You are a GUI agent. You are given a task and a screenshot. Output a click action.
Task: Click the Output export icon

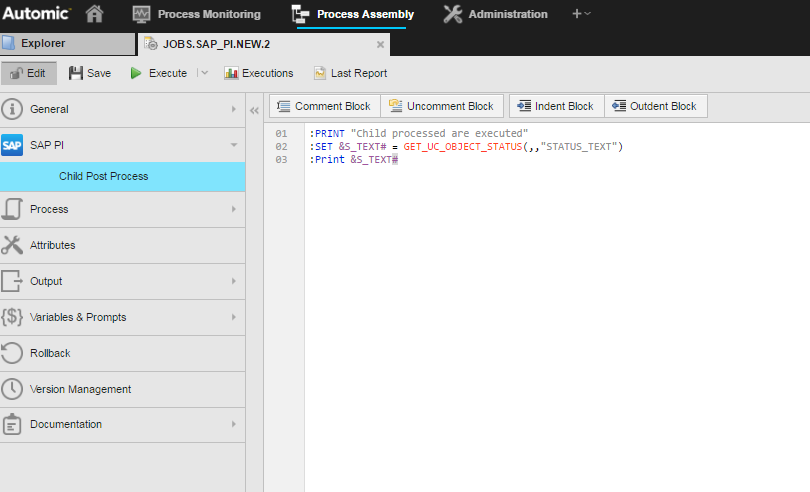(12, 281)
